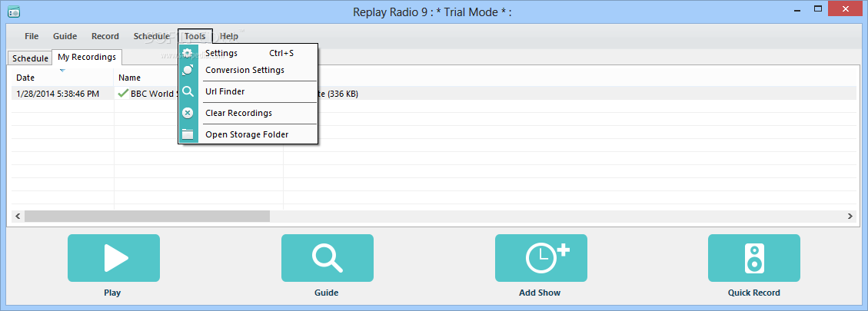Click the Conversion Settings icon
This screenshot has width=868, height=311.
188,71
